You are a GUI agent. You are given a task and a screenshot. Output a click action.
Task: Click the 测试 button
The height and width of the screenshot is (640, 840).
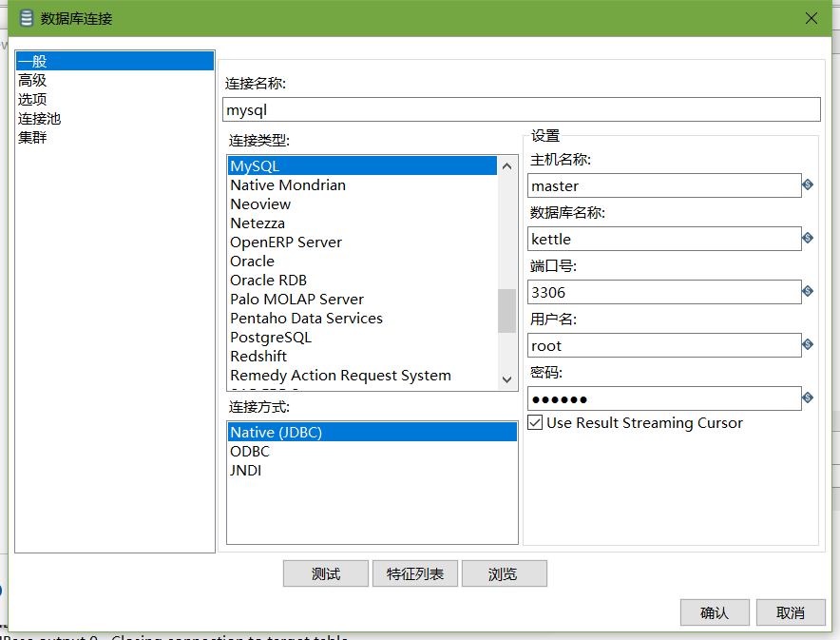click(326, 574)
